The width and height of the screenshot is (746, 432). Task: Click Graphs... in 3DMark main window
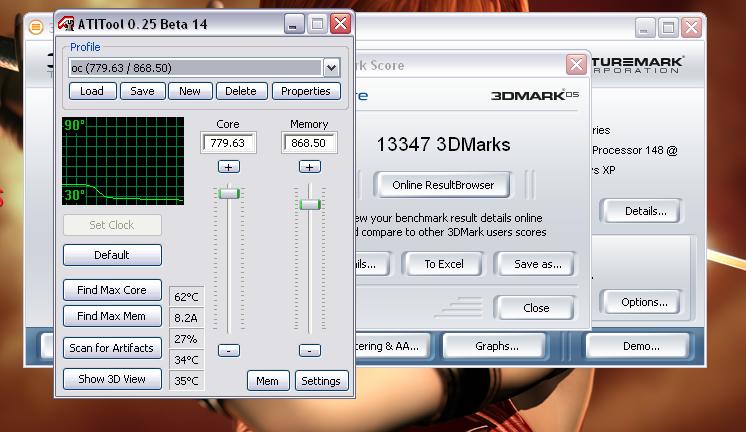click(496, 346)
